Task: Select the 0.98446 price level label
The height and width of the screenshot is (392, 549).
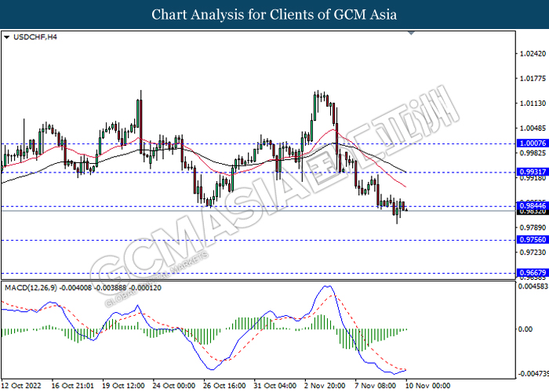Action: click(x=533, y=205)
